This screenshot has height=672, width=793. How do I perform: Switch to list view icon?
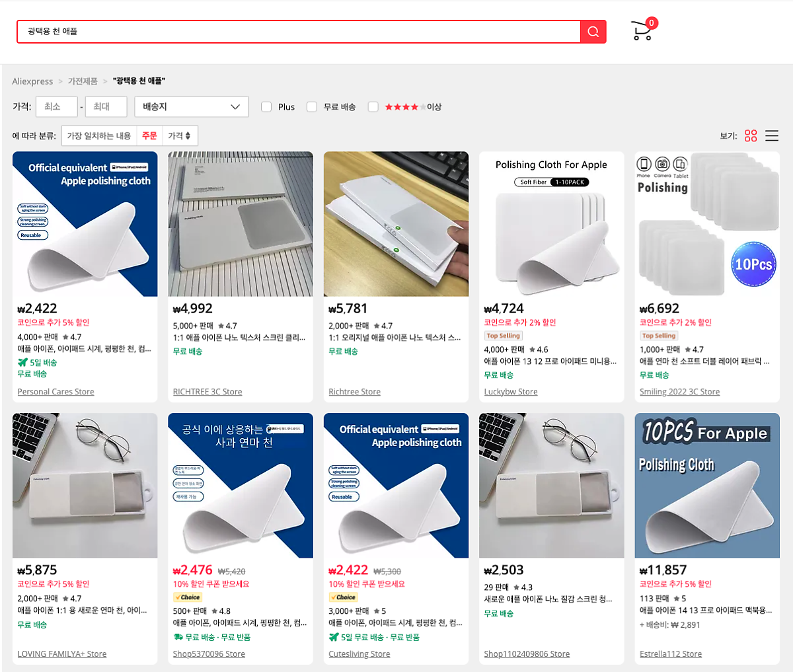click(x=772, y=135)
